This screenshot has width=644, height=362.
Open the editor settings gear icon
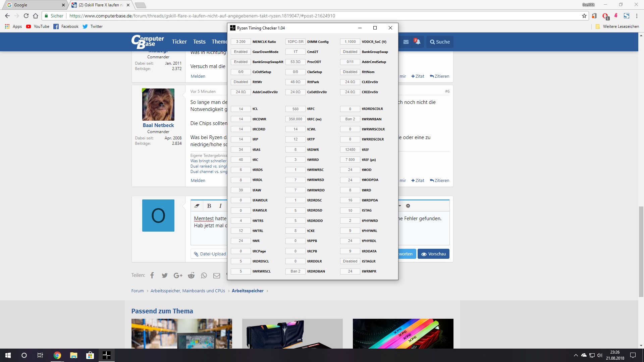(x=408, y=206)
